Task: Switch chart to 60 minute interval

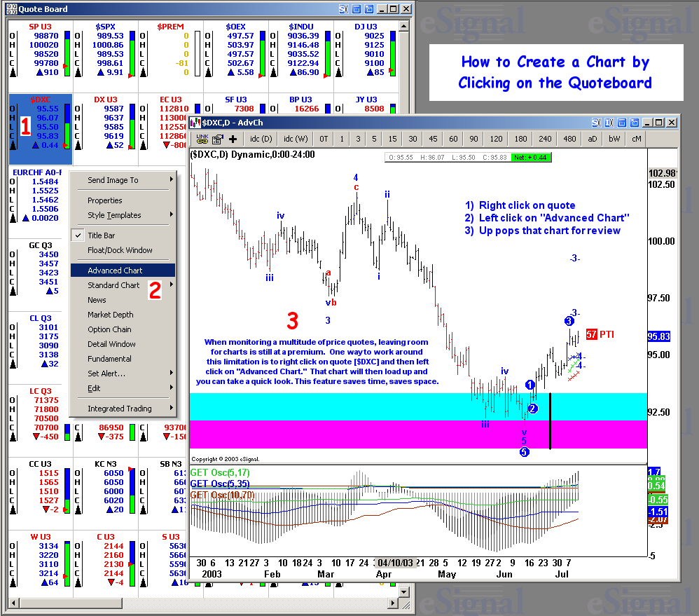Action: (x=453, y=139)
